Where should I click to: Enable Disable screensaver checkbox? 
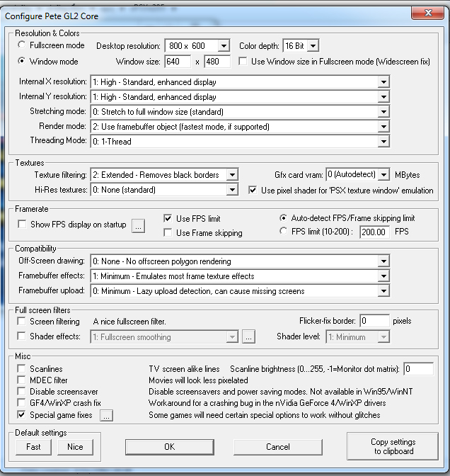click(x=21, y=391)
